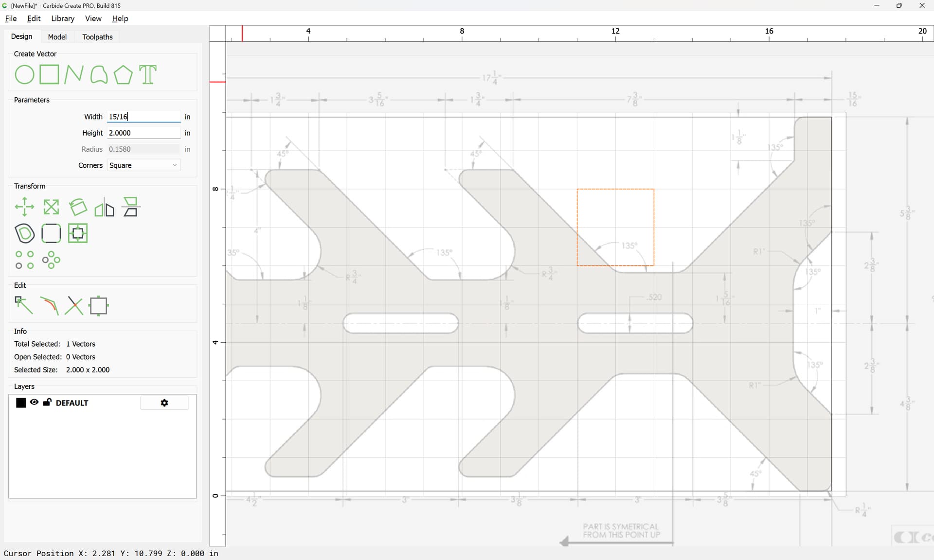Switch to the Toolpaths tab

(97, 37)
